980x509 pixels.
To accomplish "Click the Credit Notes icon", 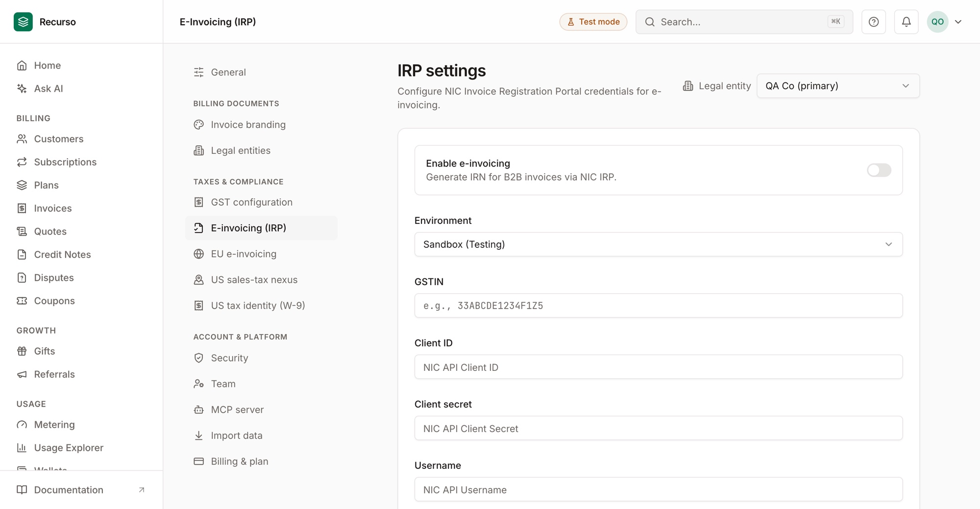I will (22, 254).
